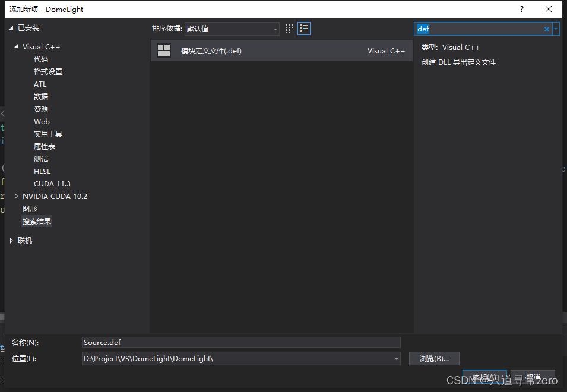The height and width of the screenshot is (392, 567).
Task: Click the Source.def name input field
Action: coord(240,342)
